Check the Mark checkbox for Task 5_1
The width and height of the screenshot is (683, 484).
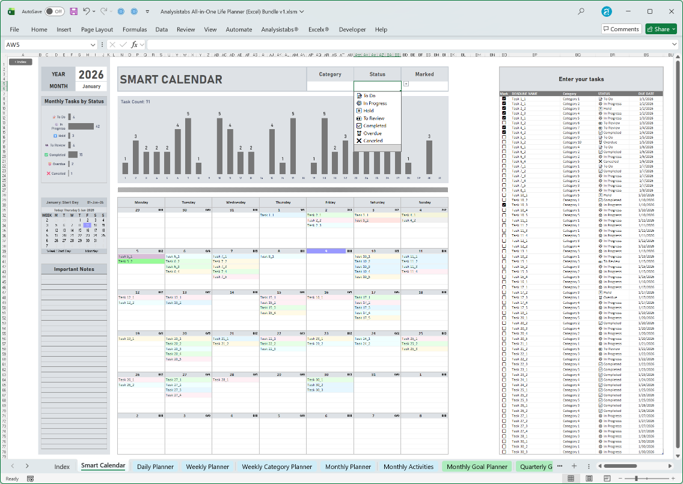[504, 137]
